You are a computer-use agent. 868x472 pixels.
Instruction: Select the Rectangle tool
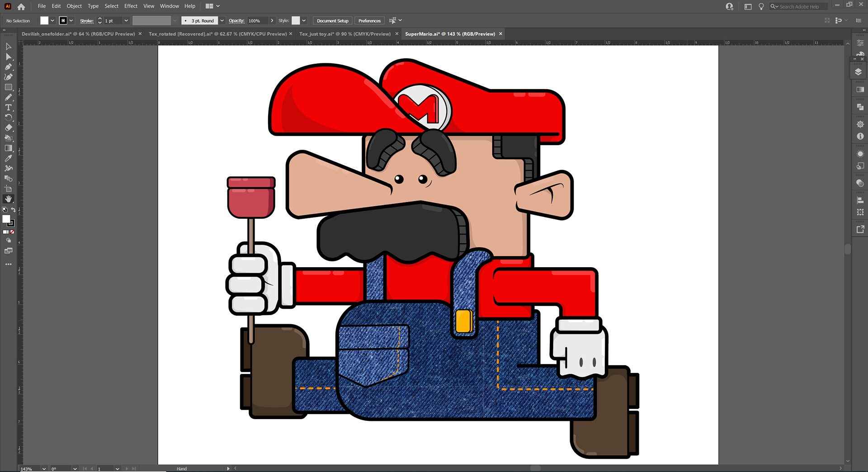8,87
